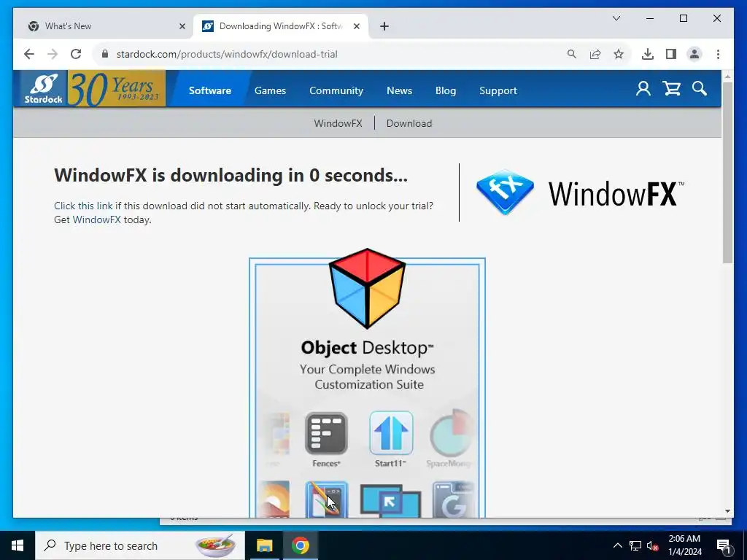Go back with the browser back arrow
The height and width of the screenshot is (560, 747).
tap(29, 54)
